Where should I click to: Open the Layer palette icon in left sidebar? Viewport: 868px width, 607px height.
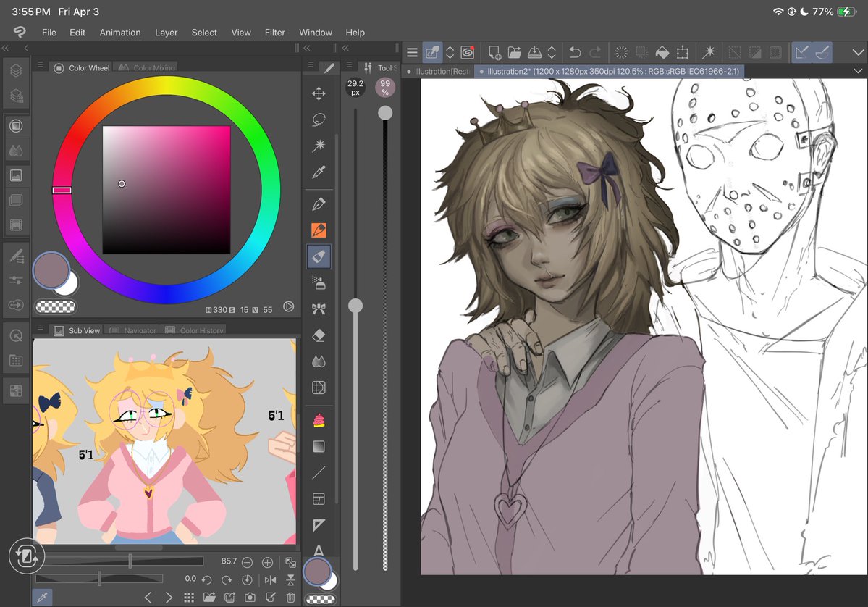point(16,71)
